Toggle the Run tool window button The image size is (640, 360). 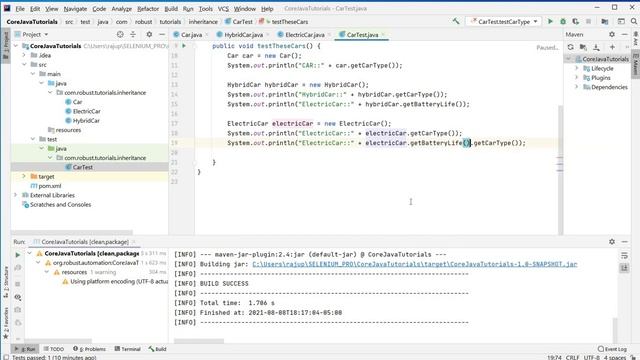point(25,349)
